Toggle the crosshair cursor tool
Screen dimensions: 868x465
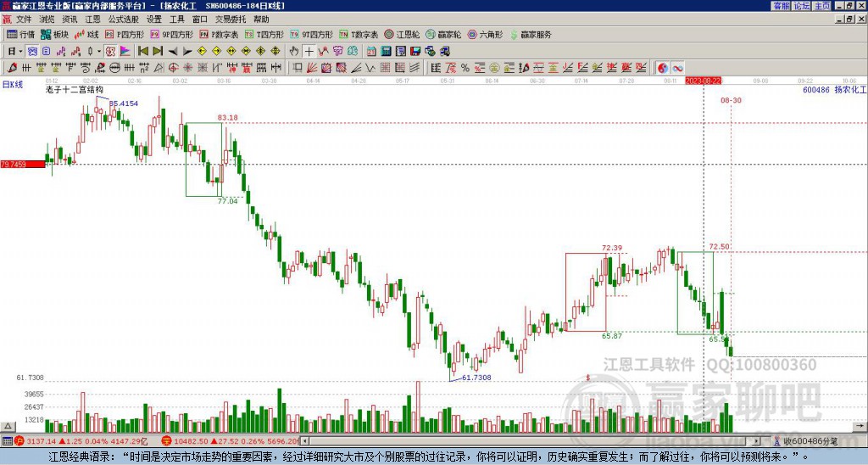click(309, 52)
